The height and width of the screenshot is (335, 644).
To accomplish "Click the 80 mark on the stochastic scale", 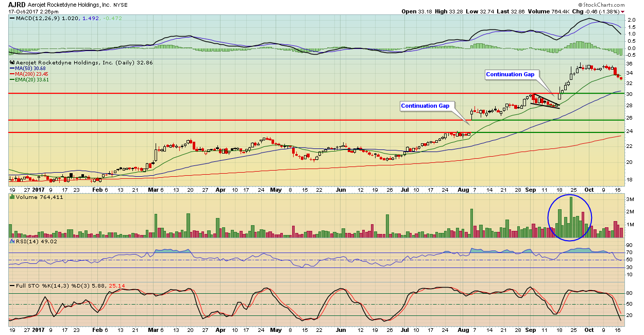I will pyautogui.click(x=630, y=294).
